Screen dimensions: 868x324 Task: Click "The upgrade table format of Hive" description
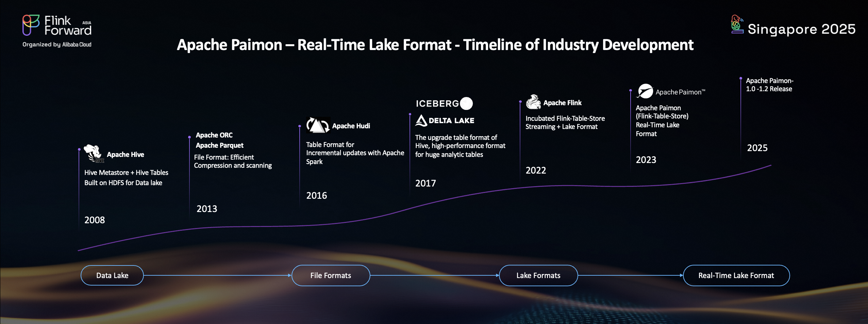(x=460, y=146)
